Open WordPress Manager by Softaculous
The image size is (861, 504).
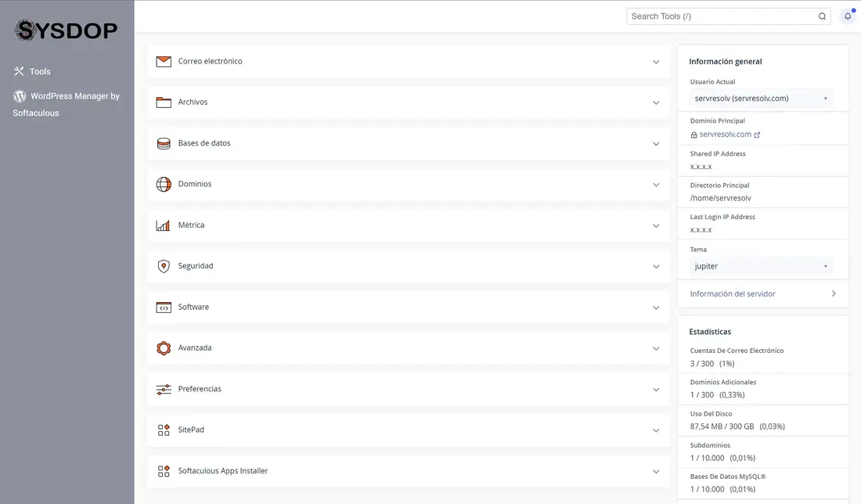coord(67,104)
